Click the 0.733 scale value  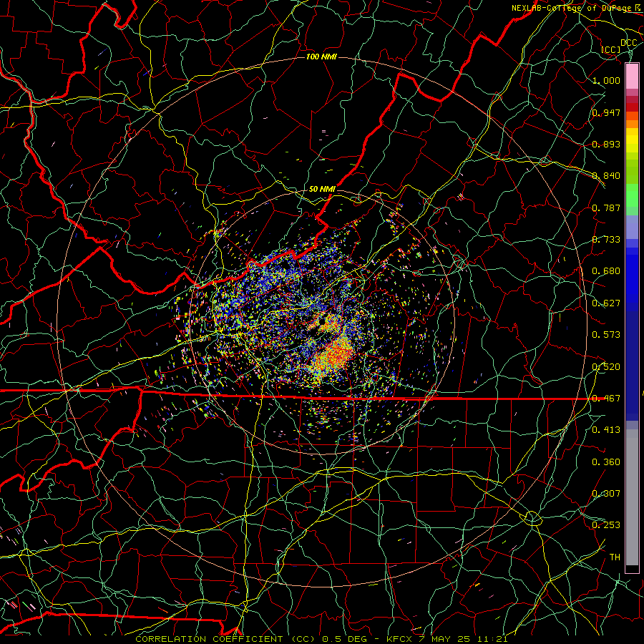pos(606,240)
